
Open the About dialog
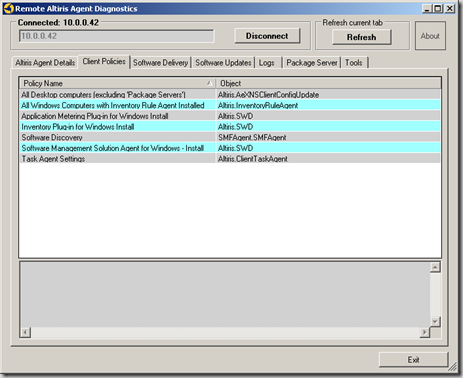430,36
